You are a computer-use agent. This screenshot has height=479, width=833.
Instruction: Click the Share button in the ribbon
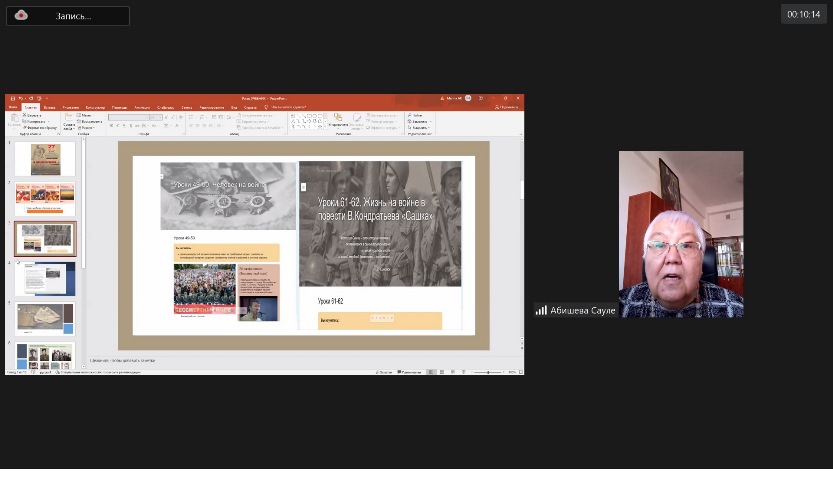507,107
